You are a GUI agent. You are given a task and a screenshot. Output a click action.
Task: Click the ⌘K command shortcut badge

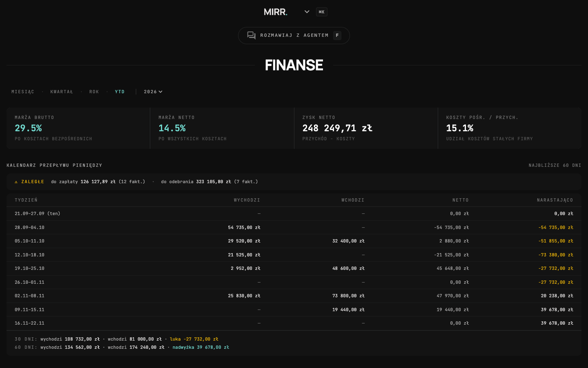click(322, 12)
